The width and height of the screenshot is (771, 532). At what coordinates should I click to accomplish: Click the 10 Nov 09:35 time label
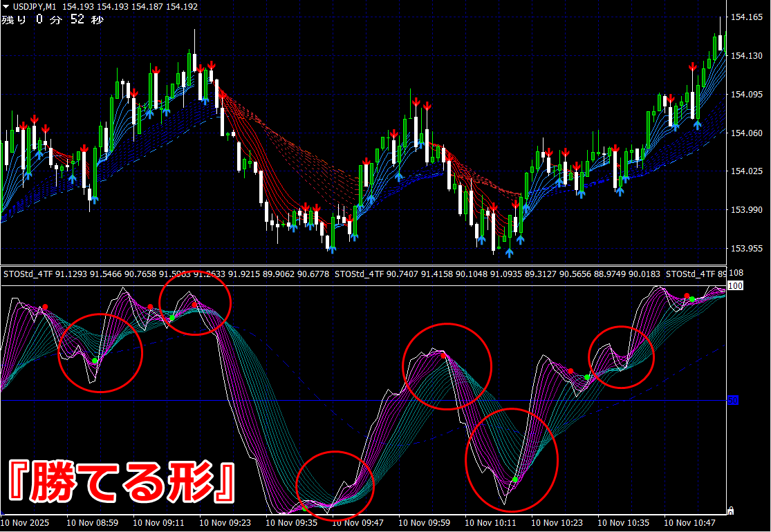[x=292, y=522]
